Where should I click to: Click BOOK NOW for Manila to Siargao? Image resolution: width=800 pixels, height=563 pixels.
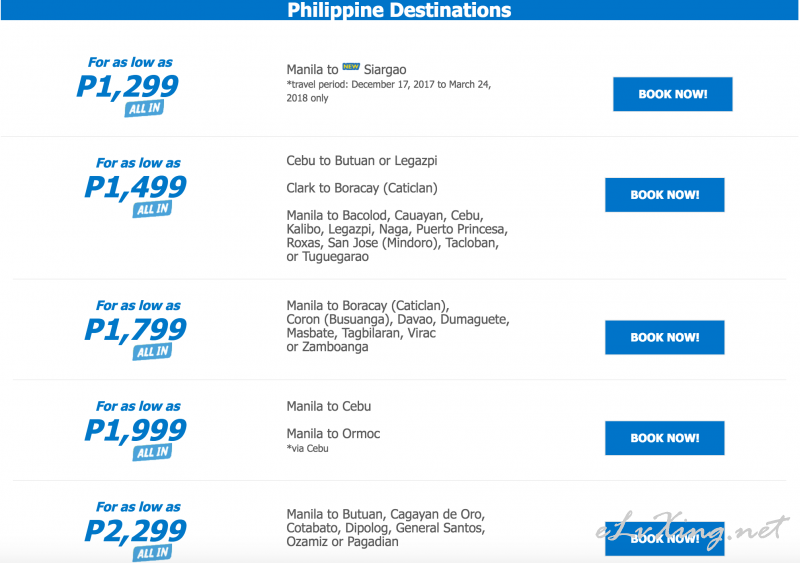click(x=672, y=94)
